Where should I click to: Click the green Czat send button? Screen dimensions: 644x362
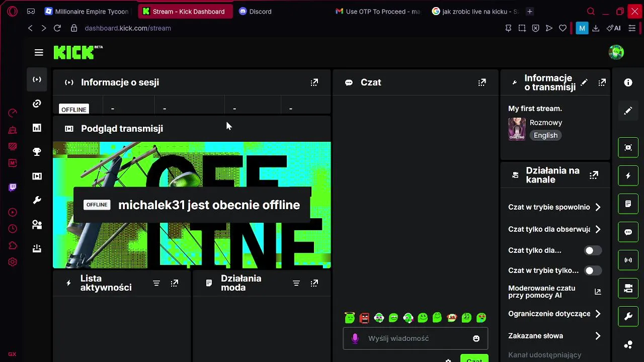click(x=474, y=358)
